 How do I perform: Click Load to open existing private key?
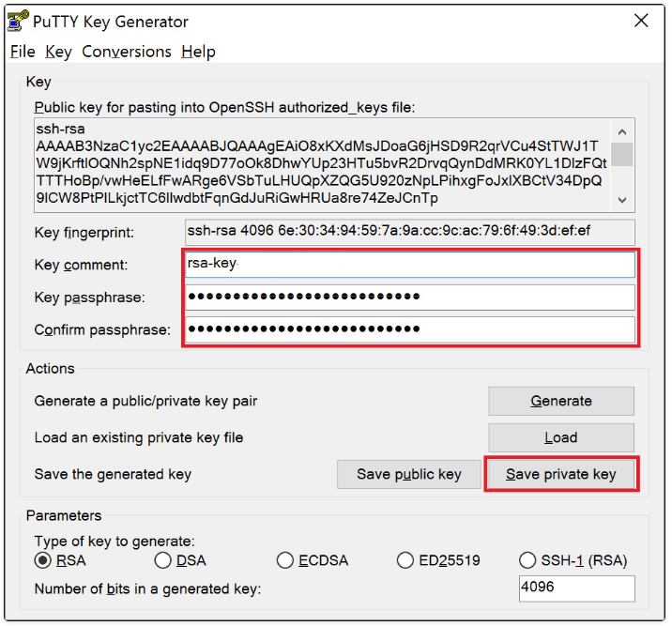[560, 437]
